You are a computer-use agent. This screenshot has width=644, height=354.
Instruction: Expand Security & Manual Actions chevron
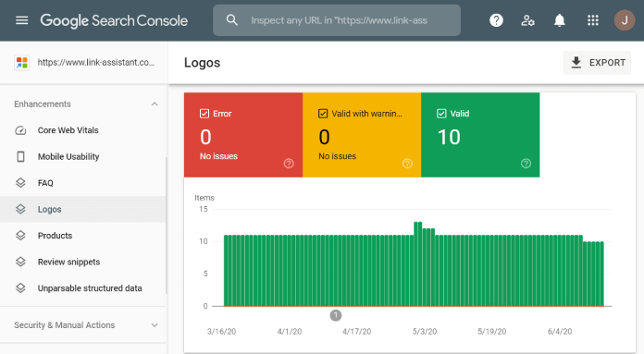tap(155, 325)
